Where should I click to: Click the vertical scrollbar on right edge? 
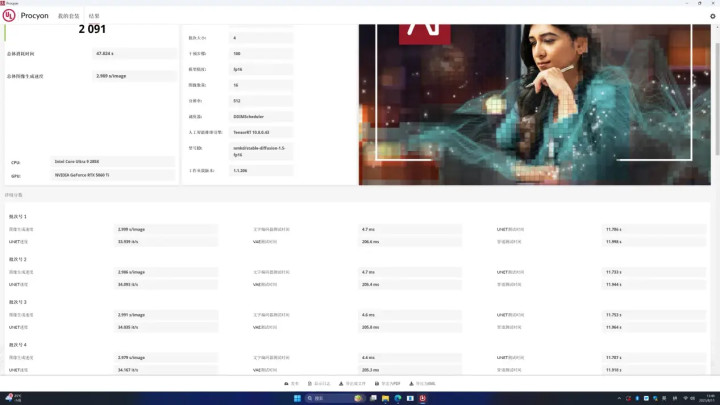tap(717, 99)
